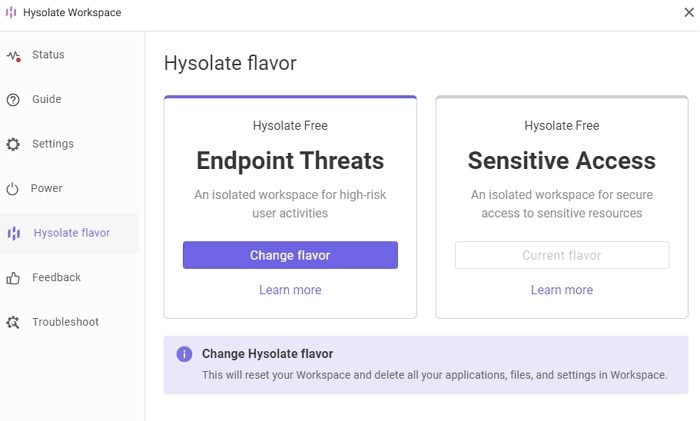Open the Troubleshoot magnifier gear icon

pyautogui.click(x=13, y=322)
